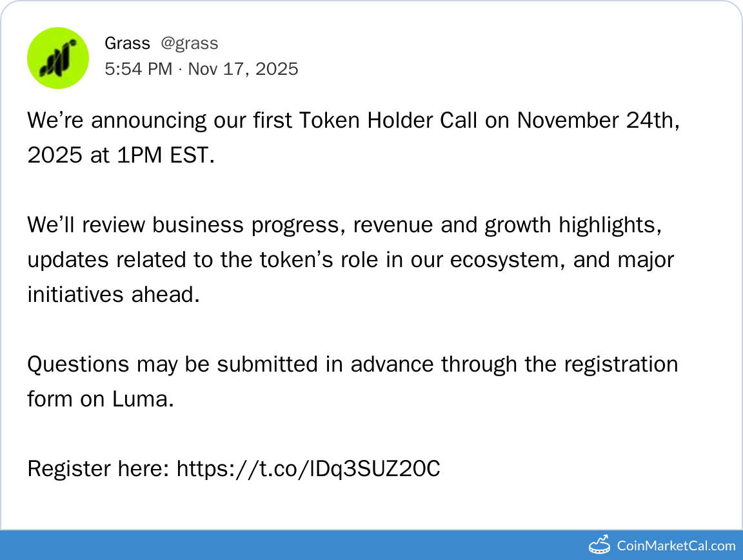Click the Grass green profile avatar
743x560 pixels.
point(57,58)
